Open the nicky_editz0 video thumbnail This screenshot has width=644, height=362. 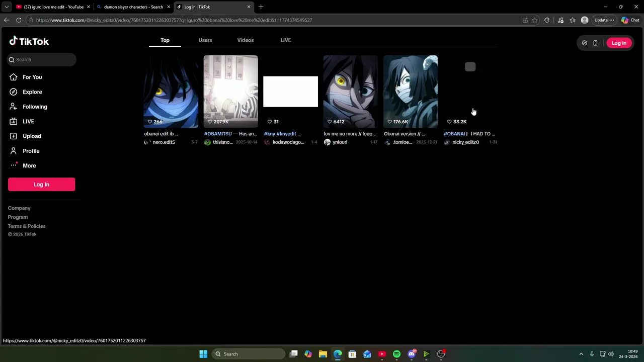[x=470, y=92]
